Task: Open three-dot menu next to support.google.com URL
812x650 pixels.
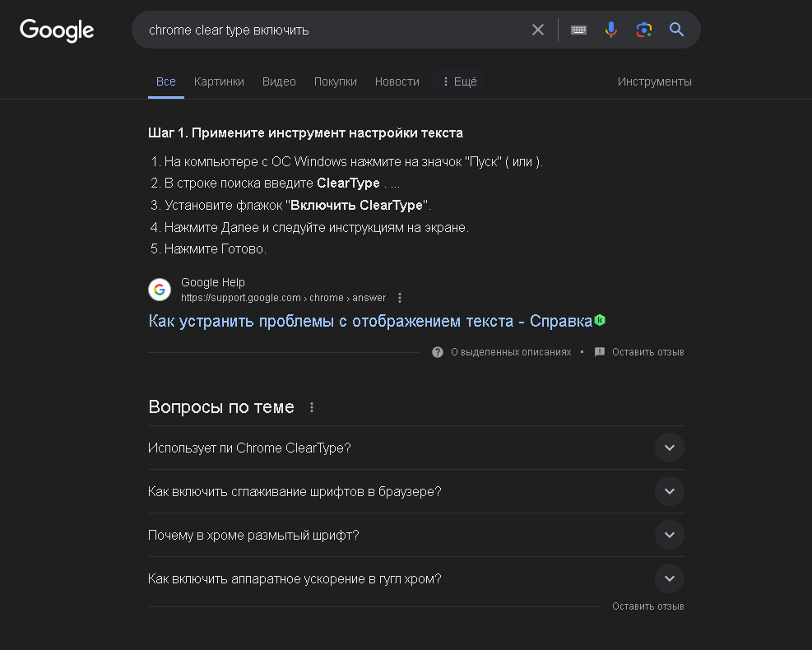Action: coord(400,298)
